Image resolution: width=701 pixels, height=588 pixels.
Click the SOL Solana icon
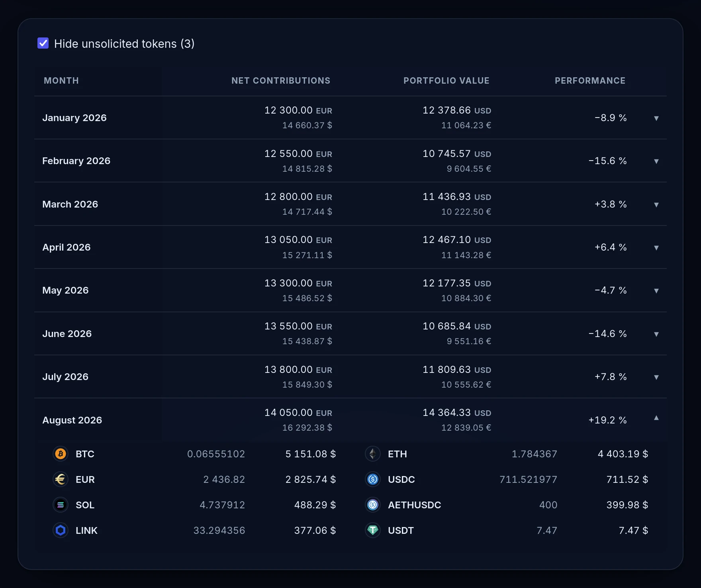[61, 505]
